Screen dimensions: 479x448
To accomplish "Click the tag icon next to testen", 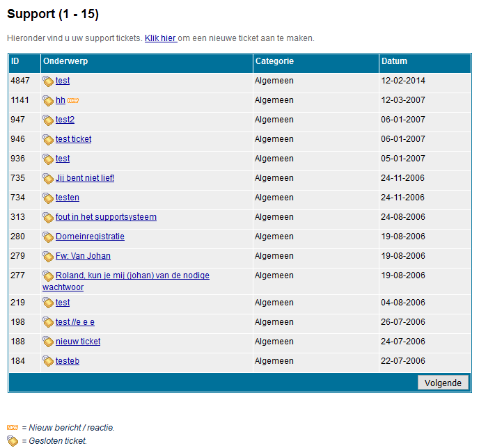I will tap(48, 198).
